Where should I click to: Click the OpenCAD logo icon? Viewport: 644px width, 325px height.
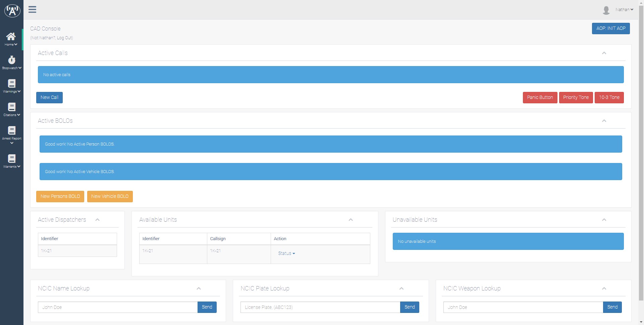point(12,10)
